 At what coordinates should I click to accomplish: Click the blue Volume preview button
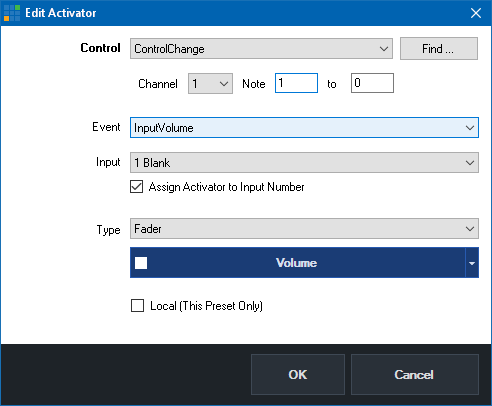click(x=297, y=263)
